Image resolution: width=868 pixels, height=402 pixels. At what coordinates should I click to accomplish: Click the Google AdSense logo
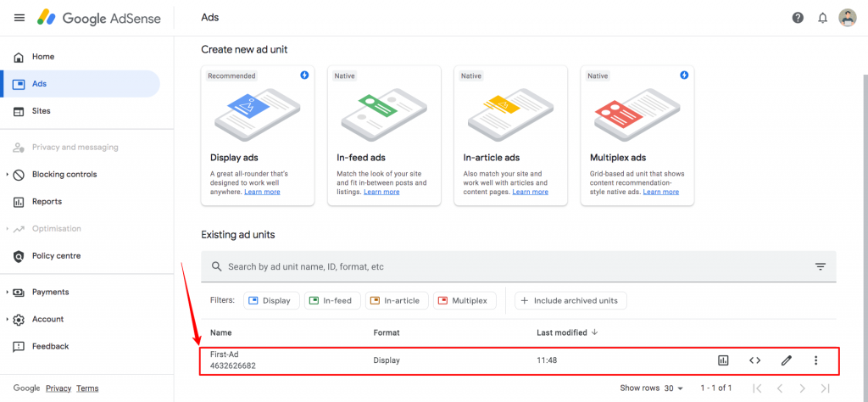point(99,19)
